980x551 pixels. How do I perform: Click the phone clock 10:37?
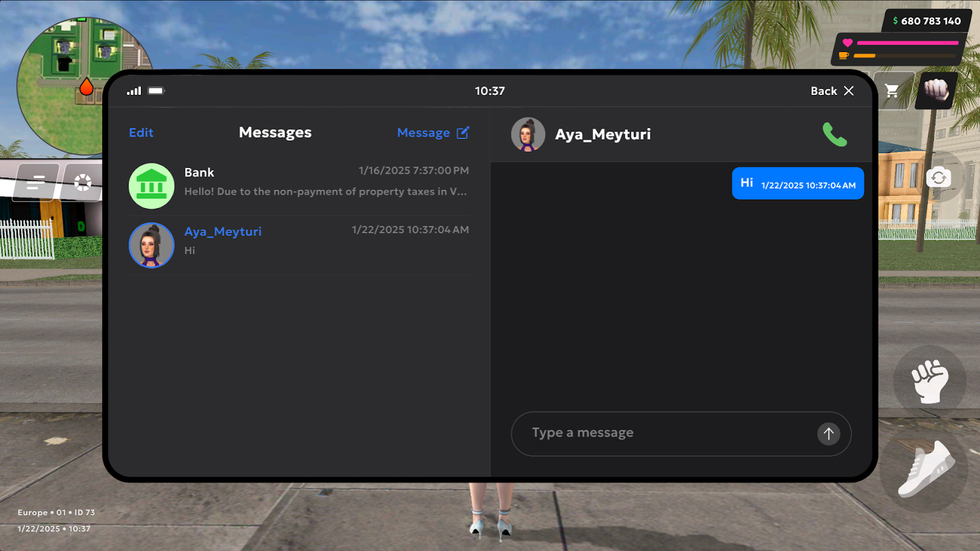click(x=490, y=91)
